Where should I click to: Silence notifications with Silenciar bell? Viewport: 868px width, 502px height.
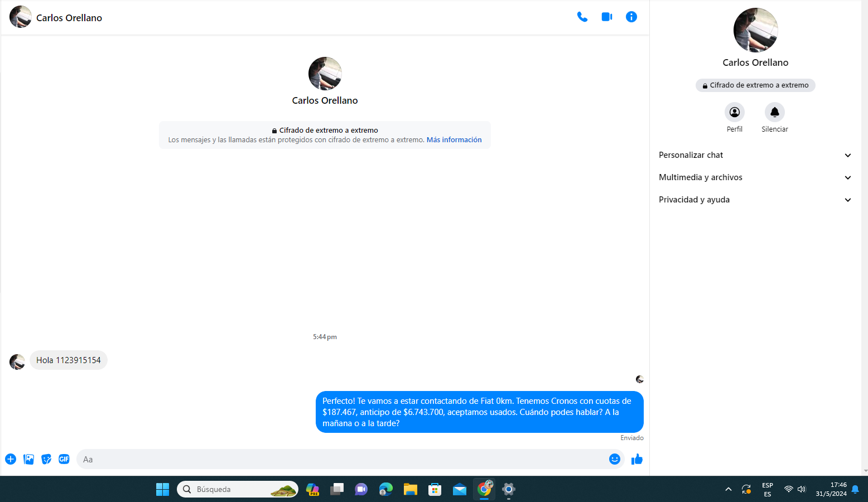pos(774,112)
